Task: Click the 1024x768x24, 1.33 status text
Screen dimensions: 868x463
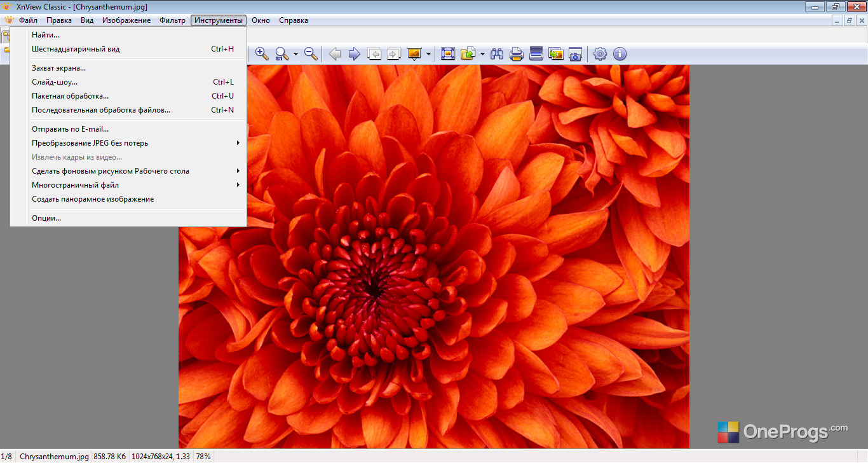Action: point(161,457)
